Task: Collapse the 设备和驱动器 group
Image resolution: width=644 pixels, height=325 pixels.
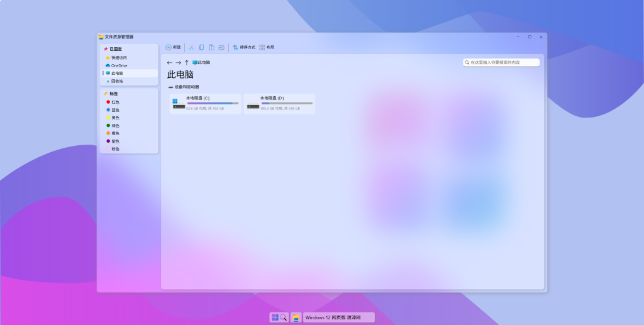Action: tap(184, 87)
